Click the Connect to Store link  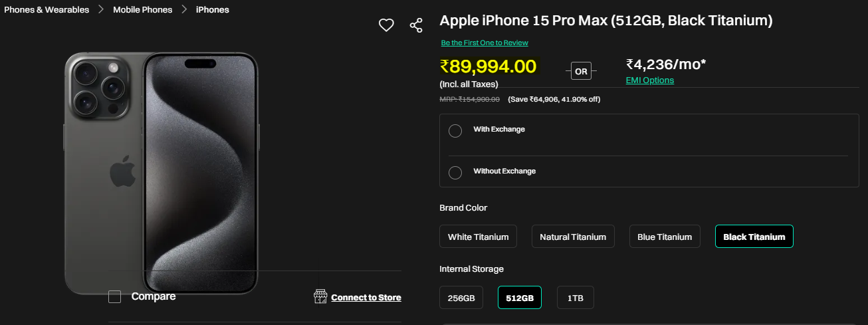coord(366,298)
